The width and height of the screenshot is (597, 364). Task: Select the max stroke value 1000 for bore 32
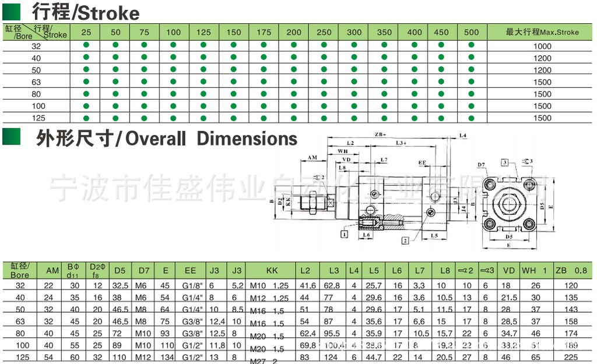(x=542, y=46)
